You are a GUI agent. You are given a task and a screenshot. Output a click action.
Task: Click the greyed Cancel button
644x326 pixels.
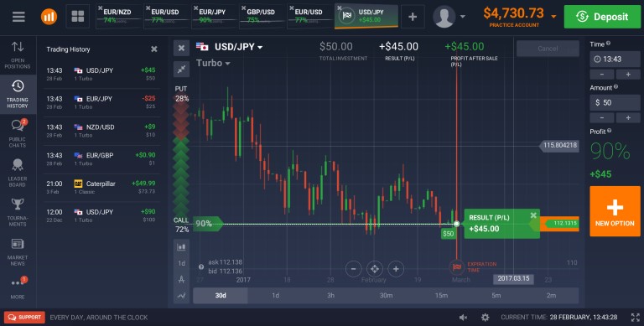pos(548,49)
